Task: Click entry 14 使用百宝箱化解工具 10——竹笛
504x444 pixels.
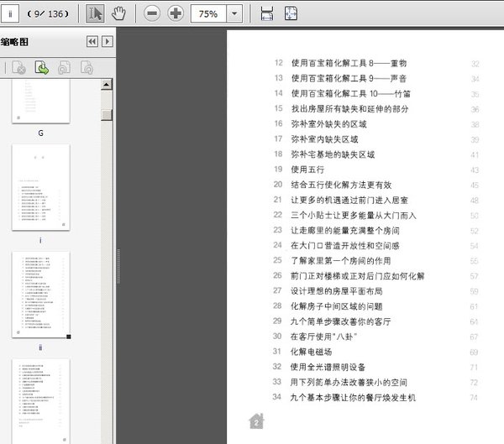Action: pos(376,94)
